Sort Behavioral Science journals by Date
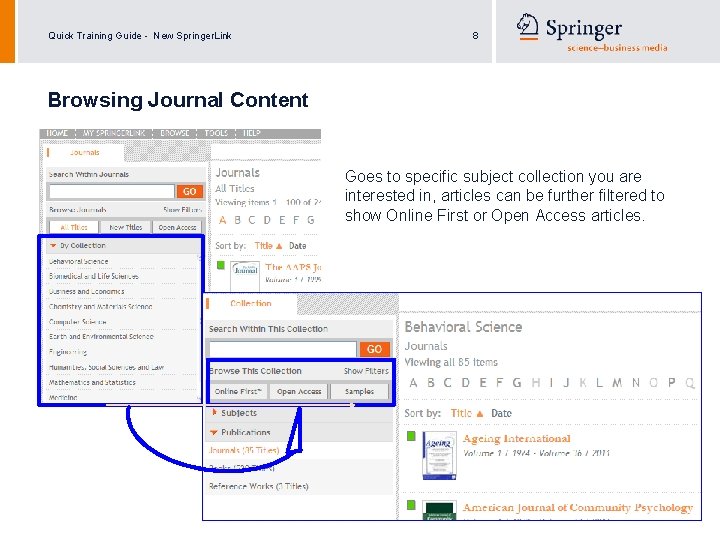Screen dimensions: 720x540 501,413
